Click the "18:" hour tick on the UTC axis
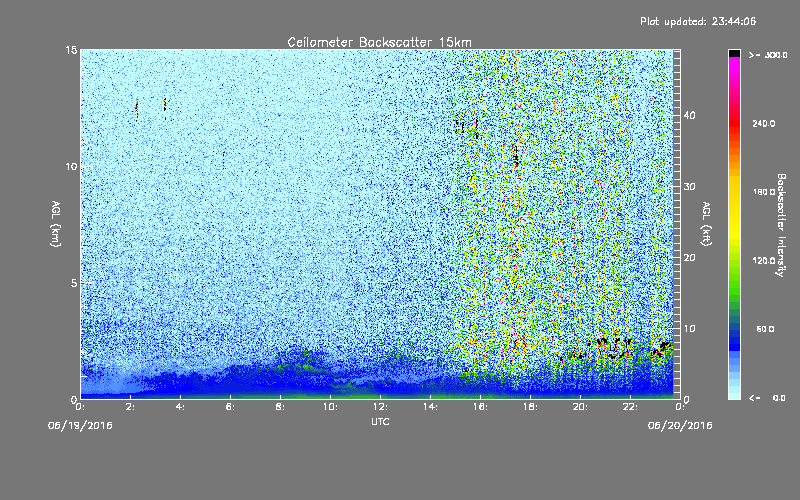The width and height of the screenshot is (800, 500). (531, 407)
